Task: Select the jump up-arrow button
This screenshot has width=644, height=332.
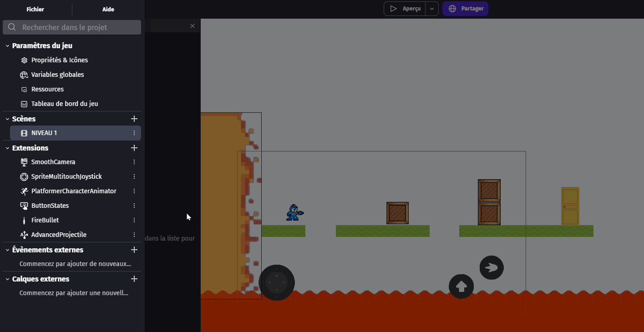Action: point(461,287)
